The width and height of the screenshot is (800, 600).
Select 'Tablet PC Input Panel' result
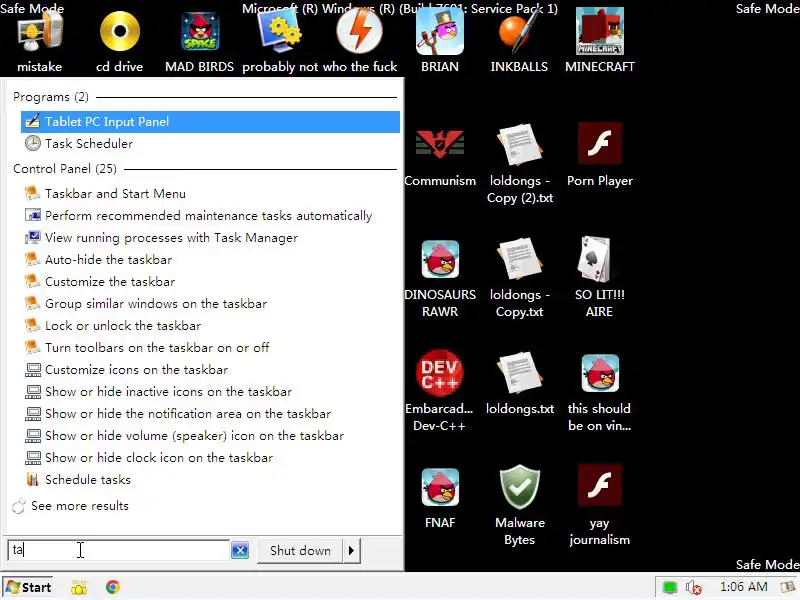[210, 122]
